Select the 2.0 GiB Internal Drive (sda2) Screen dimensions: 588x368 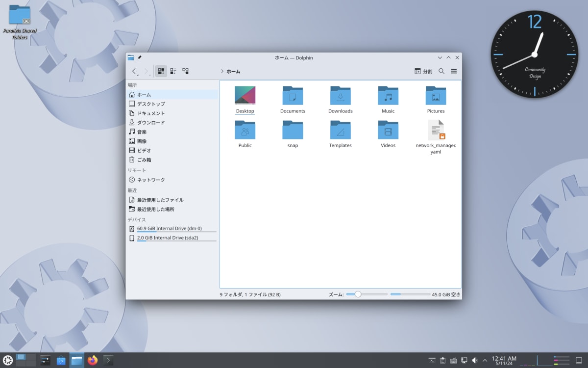coord(172,238)
